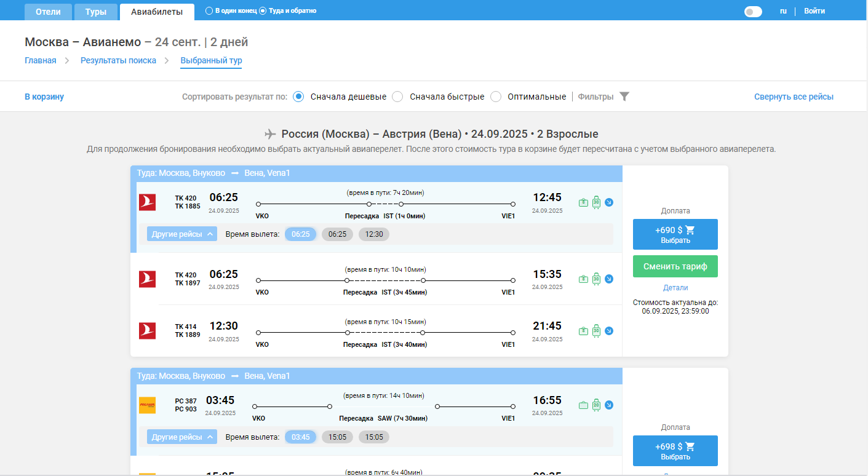This screenshot has height=476, width=868.
Task: Click the Filters funnel icon
Action: coord(624,97)
